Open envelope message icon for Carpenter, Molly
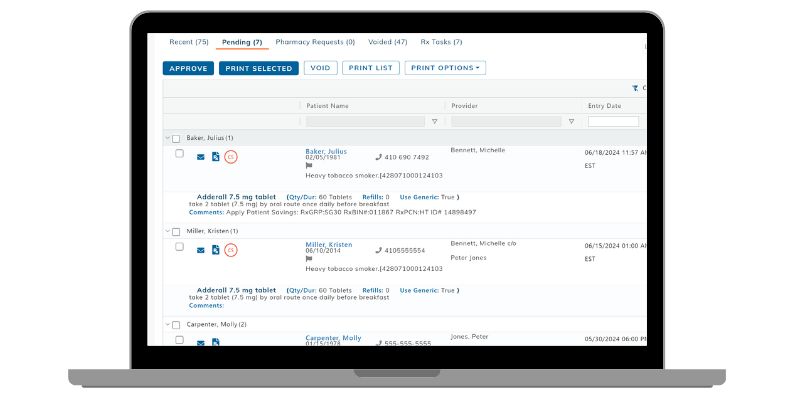 (201, 343)
